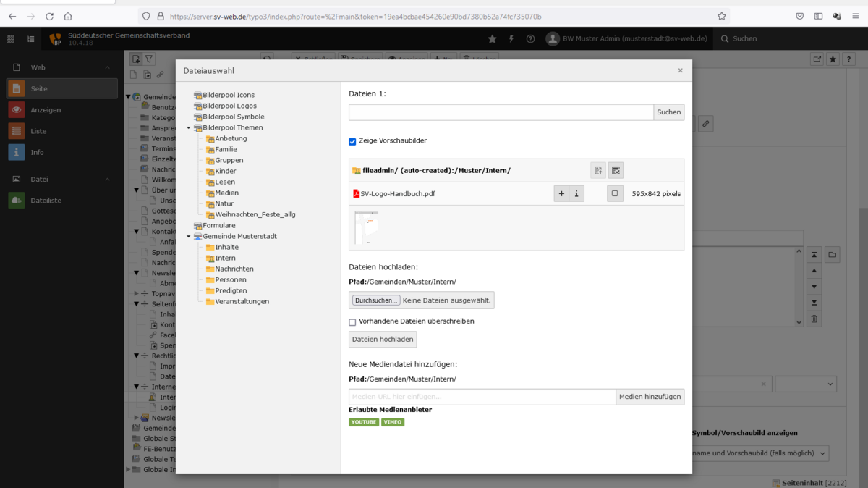Click the plus icon for SV-Logo-Handbuch.pdf
The image size is (868, 488).
[x=561, y=194]
